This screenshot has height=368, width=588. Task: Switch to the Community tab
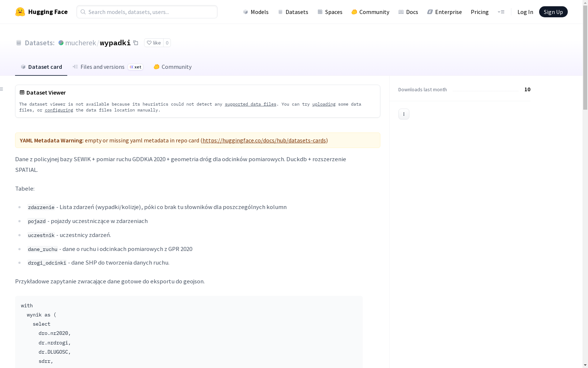[173, 67]
